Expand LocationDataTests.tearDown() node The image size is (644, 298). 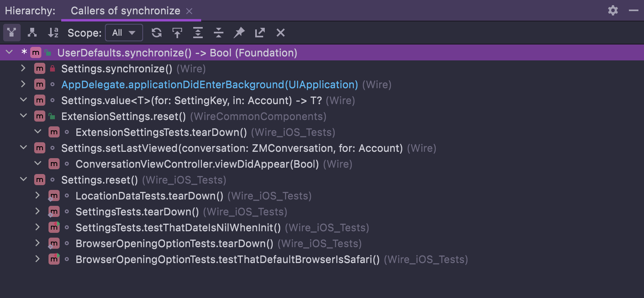37,195
